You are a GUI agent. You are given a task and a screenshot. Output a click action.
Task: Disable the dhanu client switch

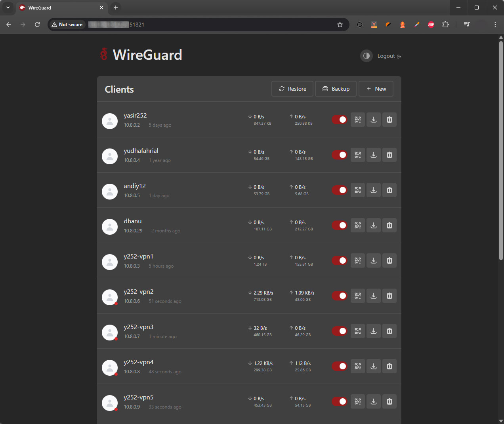(x=340, y=225)
